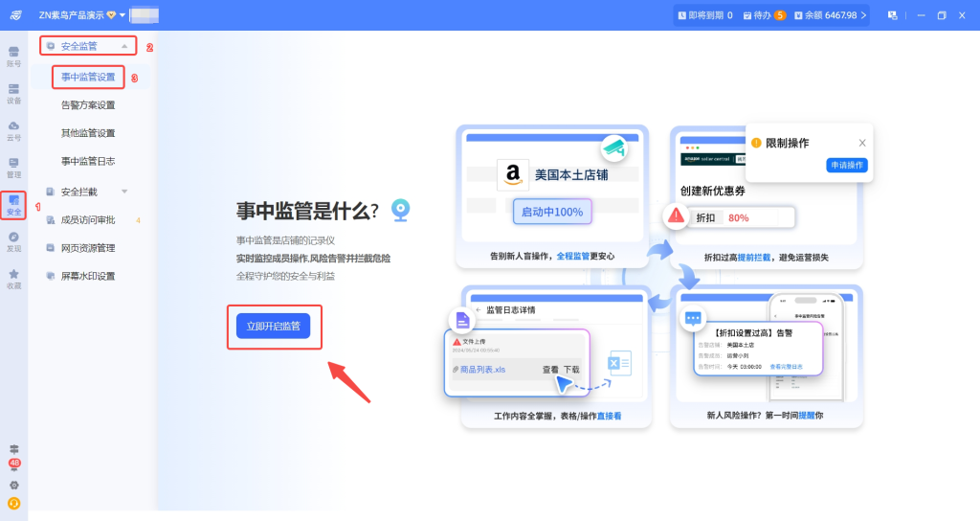Open the 收藏 (Favorites) star icon
The width and height of the screenshot is (980, 521).
point(13,279)
